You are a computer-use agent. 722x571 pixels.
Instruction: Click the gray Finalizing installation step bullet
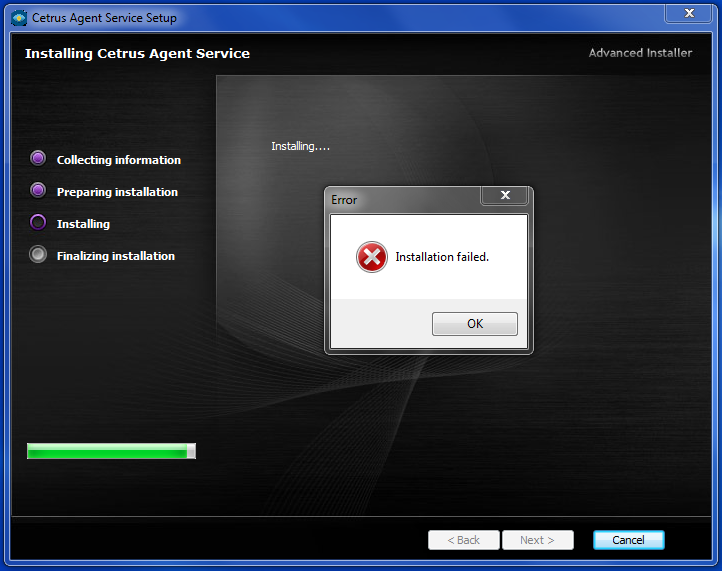[x=38, y=254]
